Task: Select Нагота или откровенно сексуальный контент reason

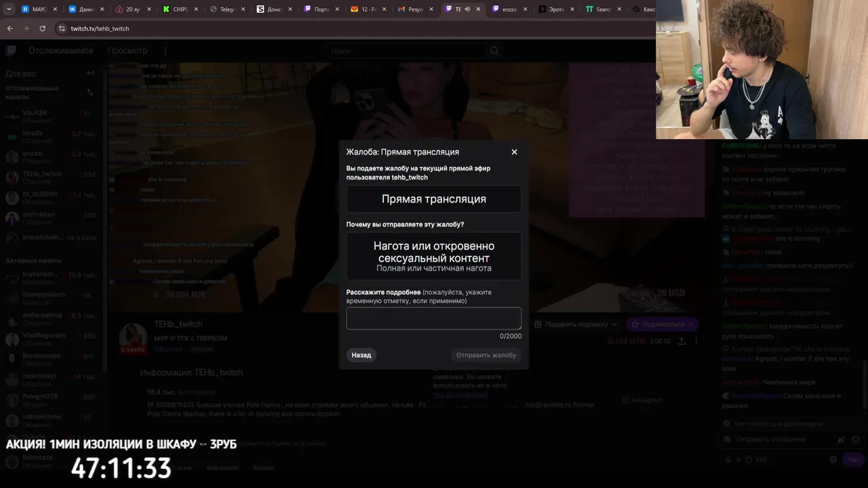Action: coord(434,256)
